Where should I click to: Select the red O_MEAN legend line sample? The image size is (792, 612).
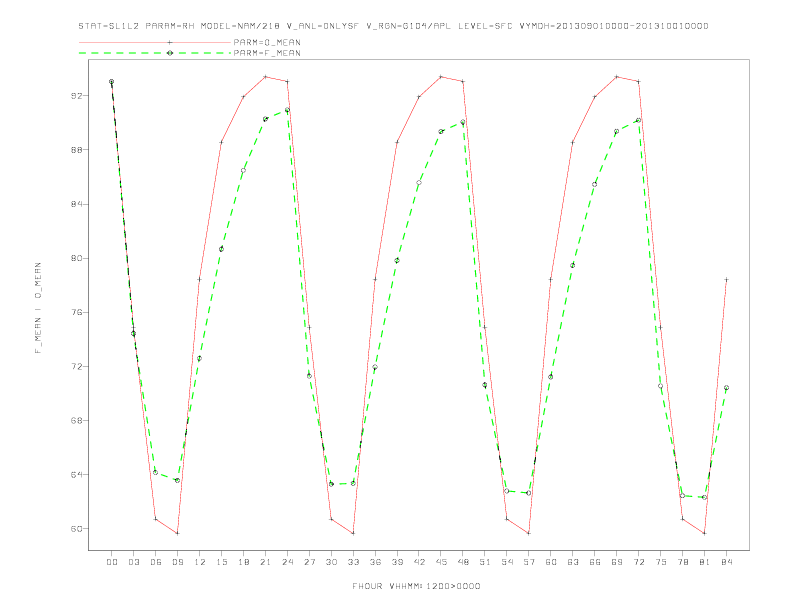click(155, 42)
